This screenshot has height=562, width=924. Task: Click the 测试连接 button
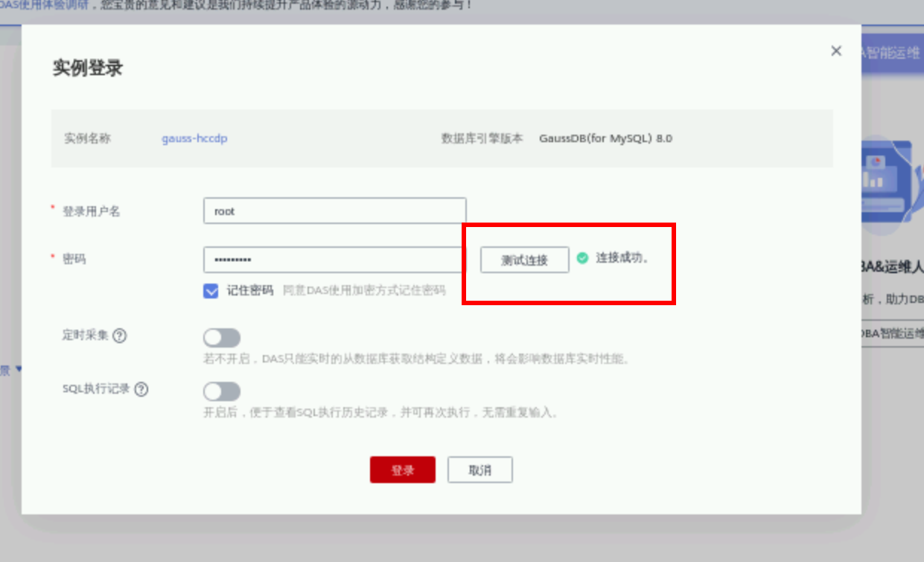point(525,260)
